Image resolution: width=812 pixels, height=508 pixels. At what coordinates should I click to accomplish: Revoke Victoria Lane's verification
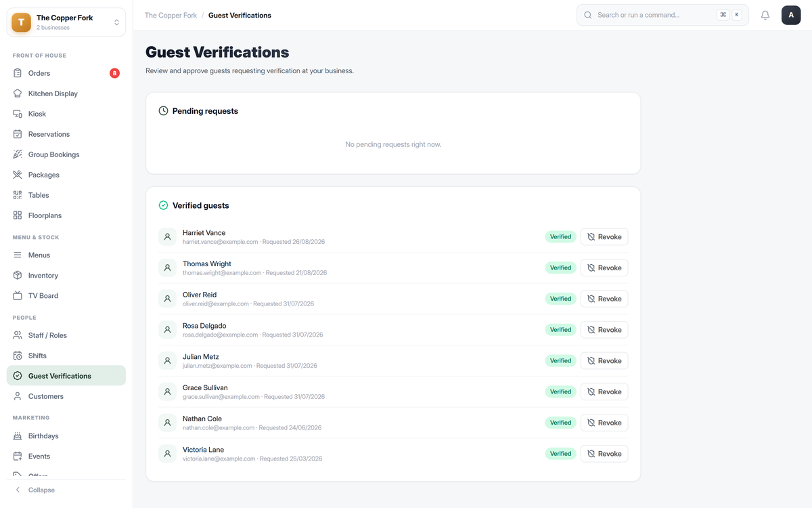(x=604, y=454)
